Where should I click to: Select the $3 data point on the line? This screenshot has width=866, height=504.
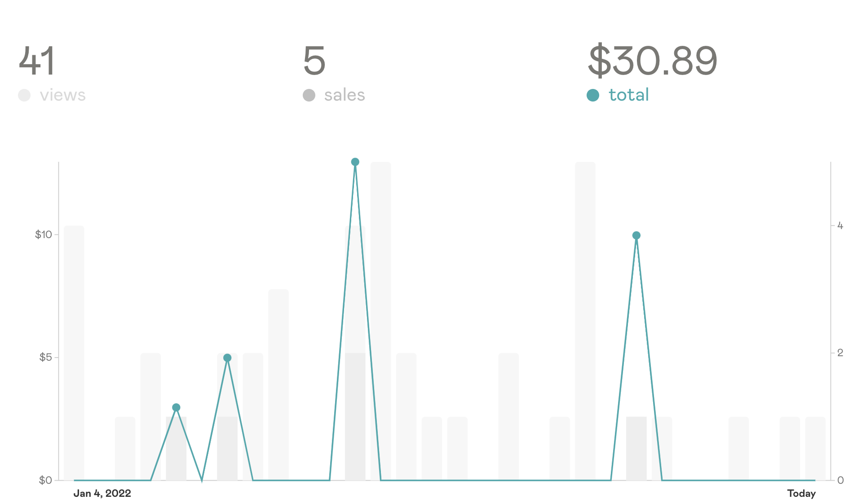point(176,407)
